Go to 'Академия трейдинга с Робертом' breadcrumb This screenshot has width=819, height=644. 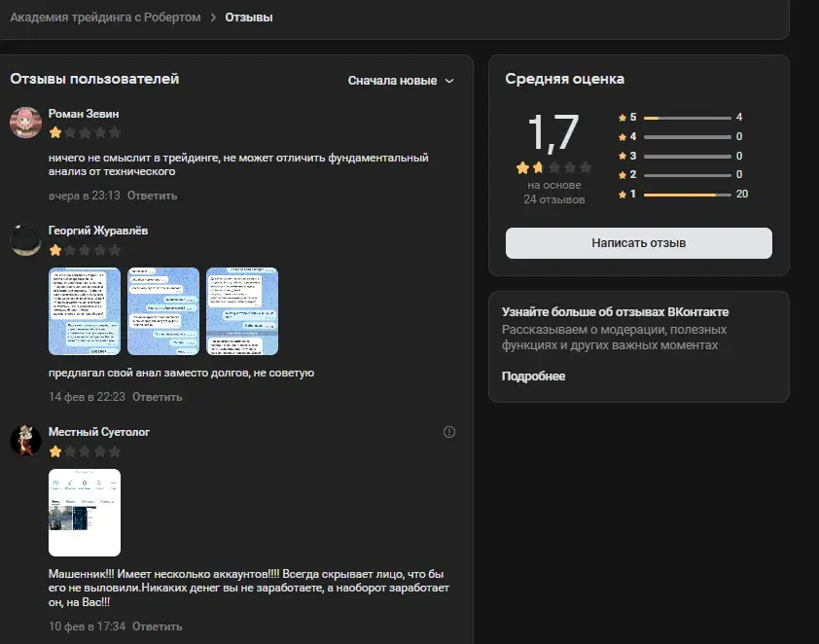105,18
